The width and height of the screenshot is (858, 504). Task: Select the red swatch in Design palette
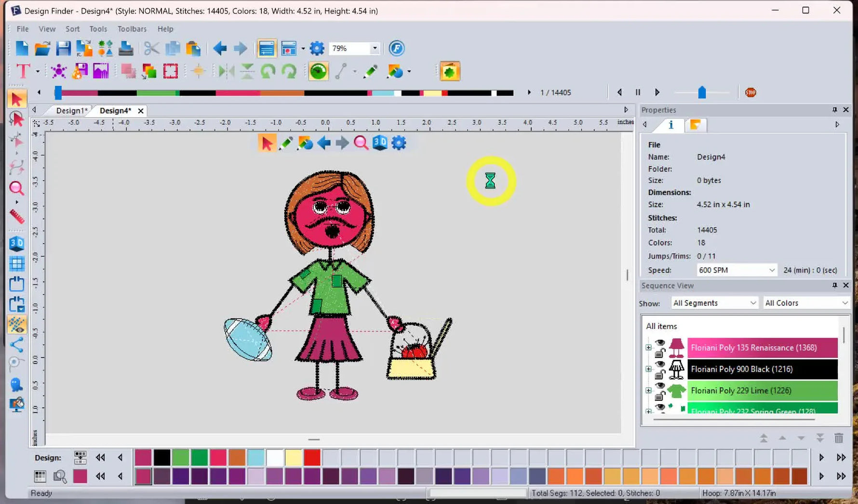(312, 457)
